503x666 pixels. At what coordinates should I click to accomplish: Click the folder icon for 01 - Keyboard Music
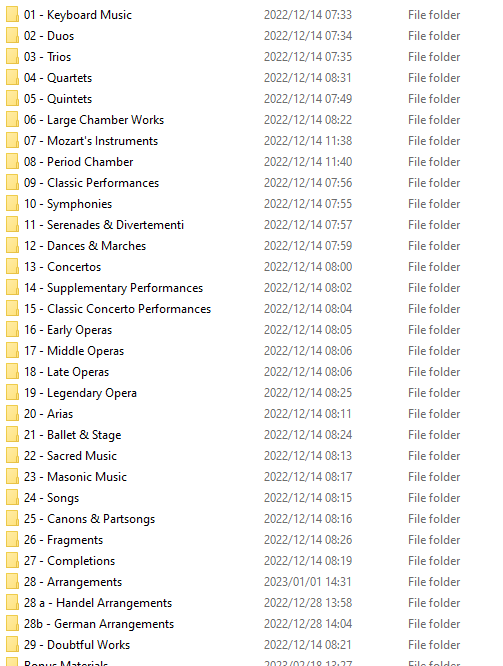tap(12, 14)
